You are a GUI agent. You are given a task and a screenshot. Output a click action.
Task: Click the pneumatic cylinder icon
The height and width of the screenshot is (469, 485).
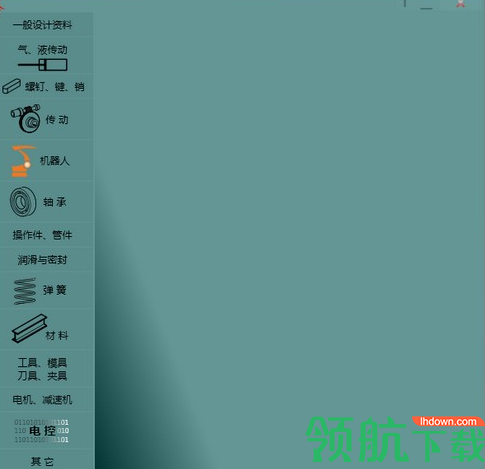[x=43, y=64]
